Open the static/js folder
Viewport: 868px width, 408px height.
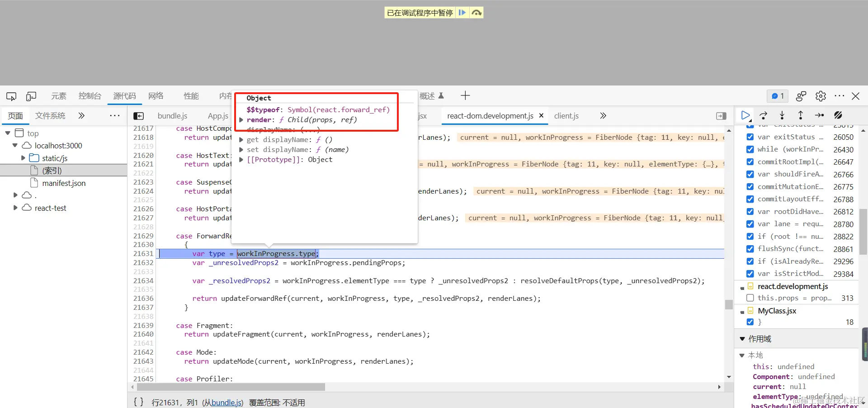coord(55,158)
